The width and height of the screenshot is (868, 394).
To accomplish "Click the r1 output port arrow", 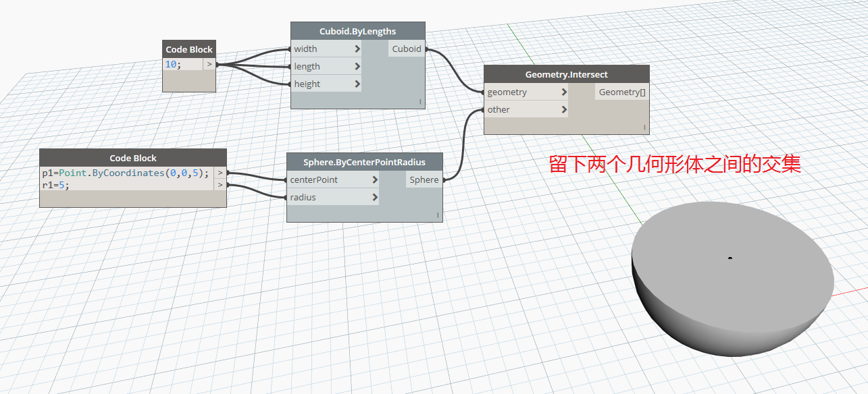I will 220,184.
